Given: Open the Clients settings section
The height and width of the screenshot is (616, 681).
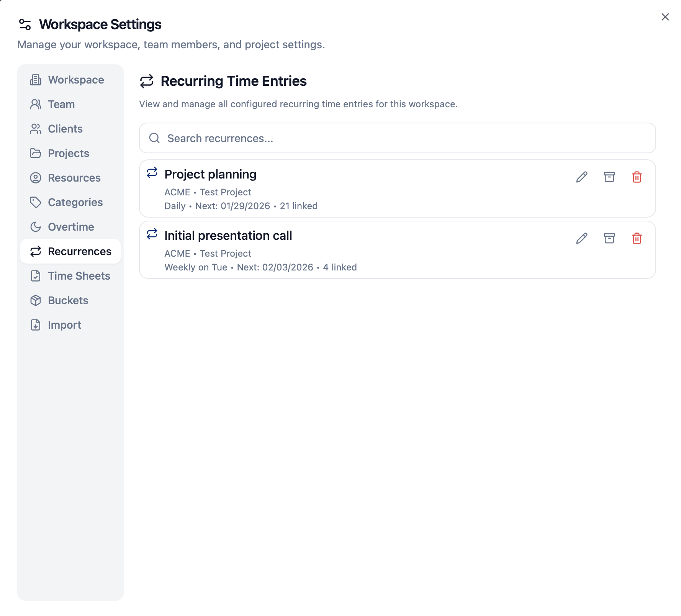Looking at the screenshot, I should pos(70,129).
